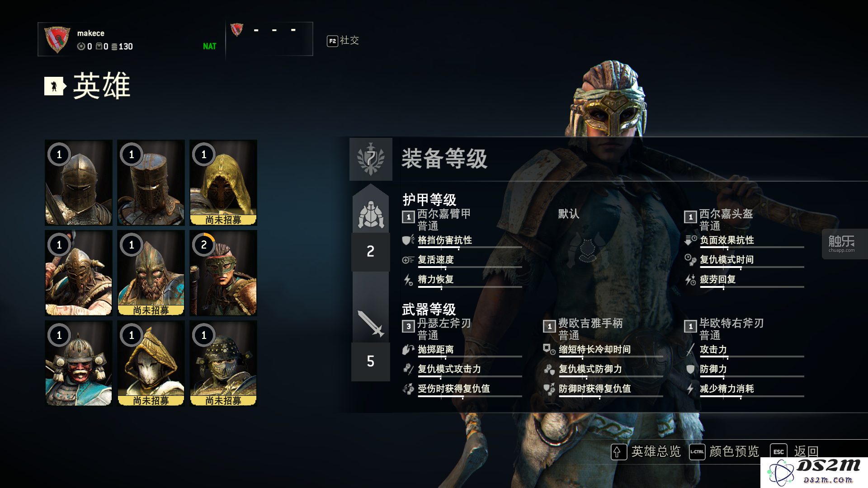Click the makece player emblem shield
868x488 pixels.
(x=57, y=39)
